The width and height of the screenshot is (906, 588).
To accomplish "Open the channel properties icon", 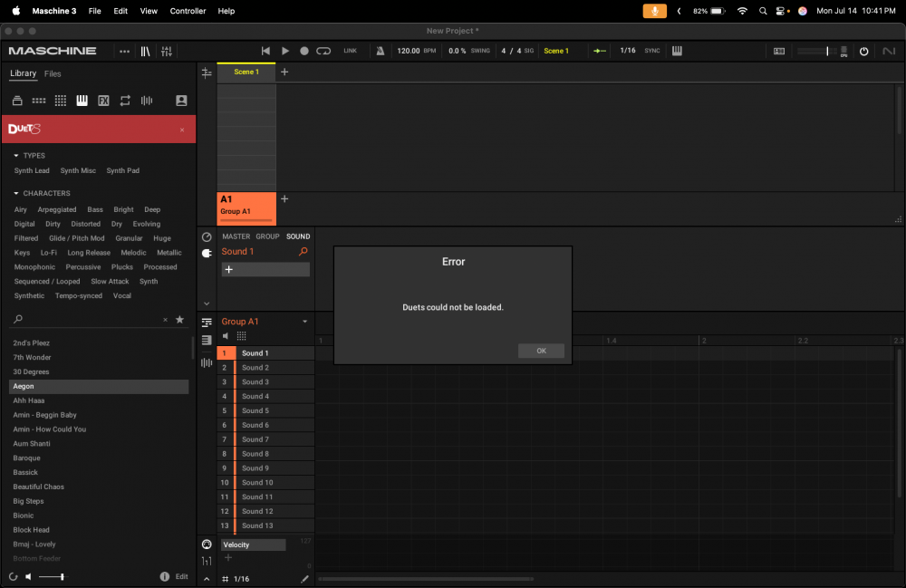I will [207, 237].
